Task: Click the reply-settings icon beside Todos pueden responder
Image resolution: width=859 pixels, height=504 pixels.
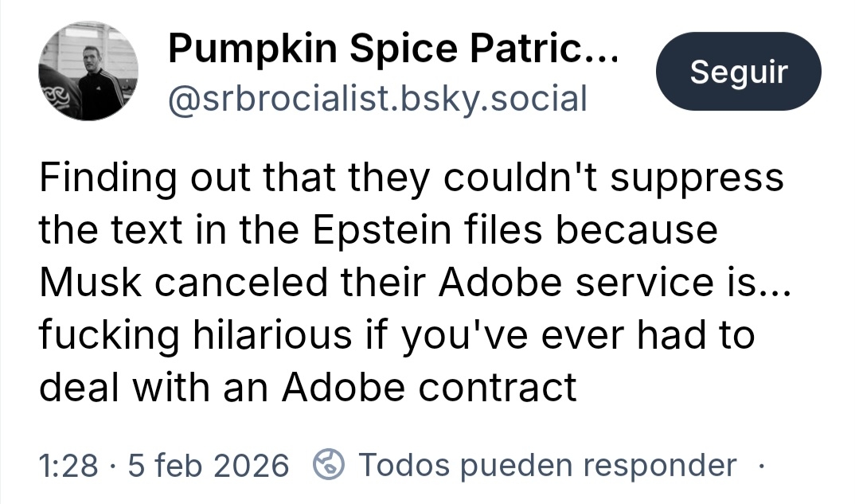Action: [x=330, y=465]
